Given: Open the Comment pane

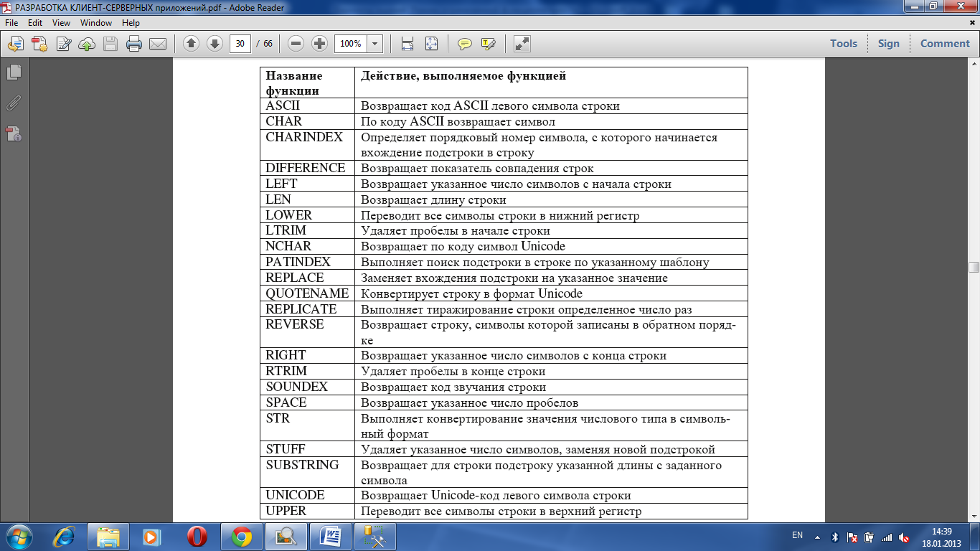Looking at the screenshot, I should (945, 44).
